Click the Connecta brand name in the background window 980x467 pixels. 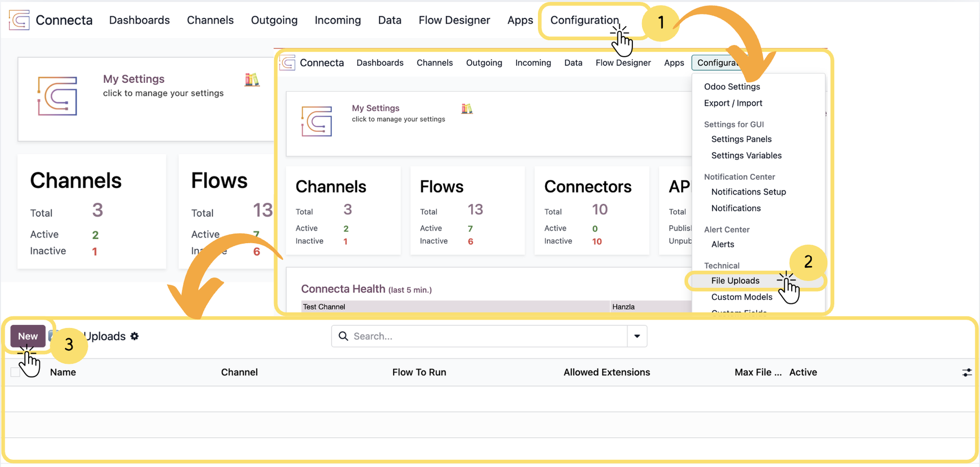tap(64, 20)
